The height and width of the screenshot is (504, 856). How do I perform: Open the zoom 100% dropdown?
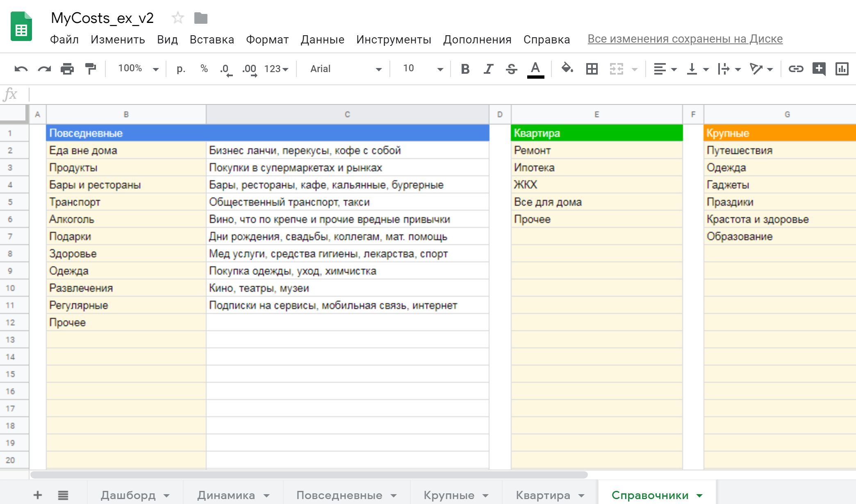point(138,69)
